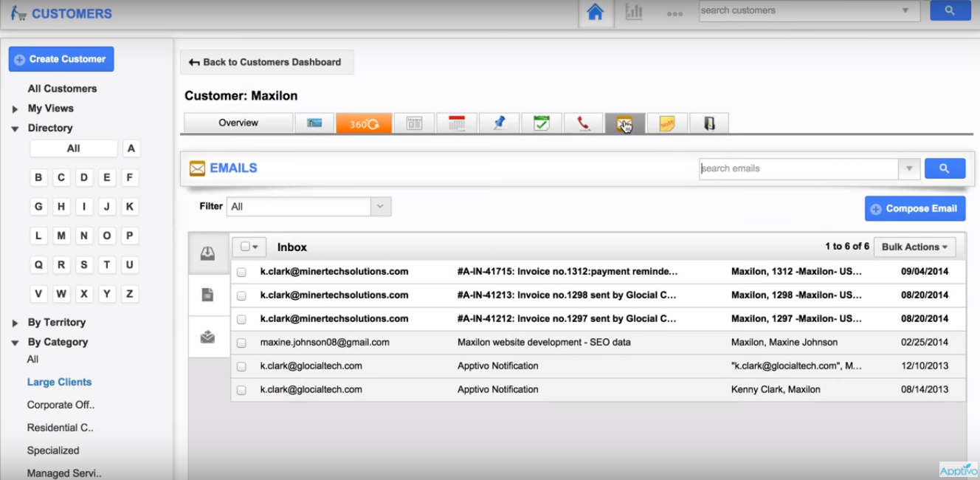
Task: Open the Newsfeed icon next to Overview
Action: coord(314,123)
